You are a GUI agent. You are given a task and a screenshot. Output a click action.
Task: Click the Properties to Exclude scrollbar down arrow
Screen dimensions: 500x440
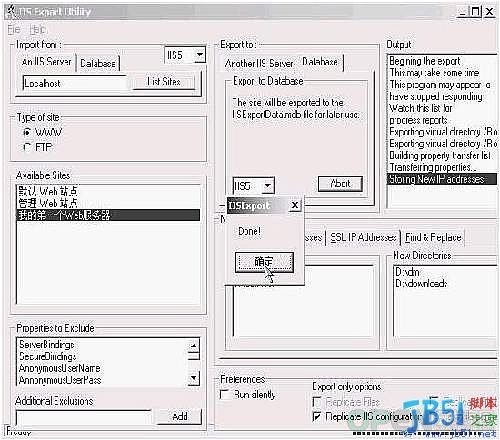click(x=194, y=378)
